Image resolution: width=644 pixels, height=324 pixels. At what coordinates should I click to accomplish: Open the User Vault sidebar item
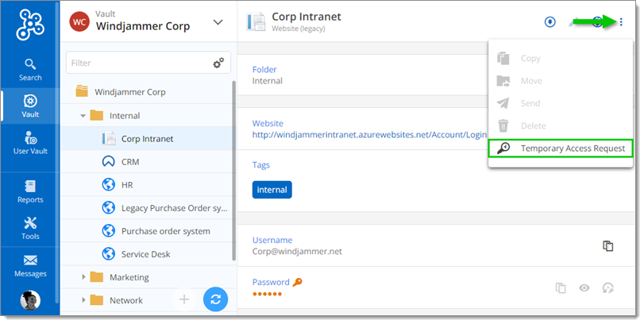30,143
